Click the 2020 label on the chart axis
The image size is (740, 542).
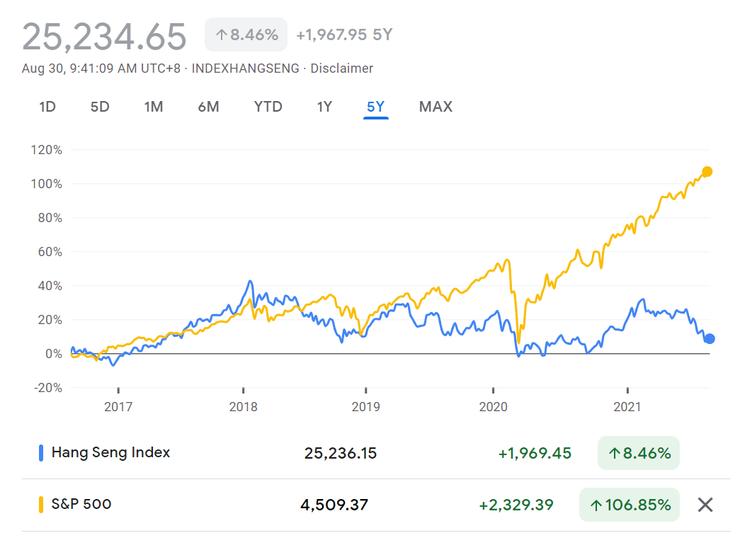494,407
